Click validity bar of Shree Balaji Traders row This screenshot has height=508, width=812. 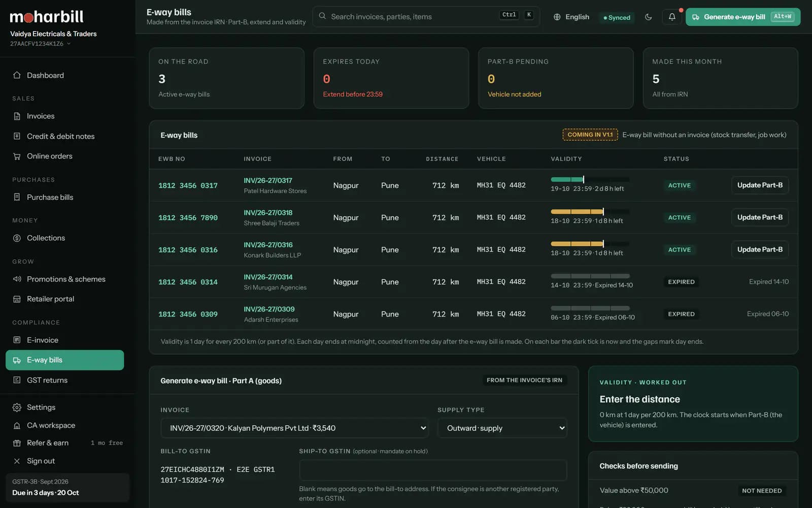[590, 211]
